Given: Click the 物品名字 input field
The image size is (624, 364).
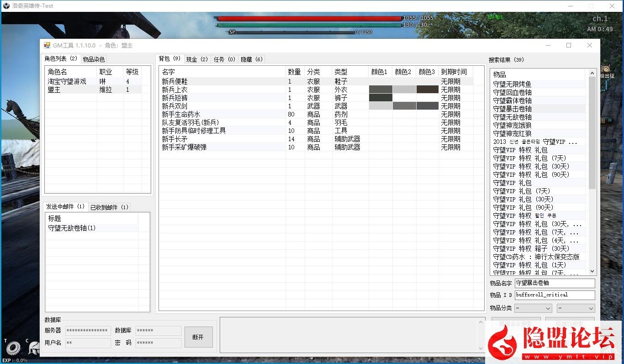Looking at the screenshot, I should tap(555, 283).
